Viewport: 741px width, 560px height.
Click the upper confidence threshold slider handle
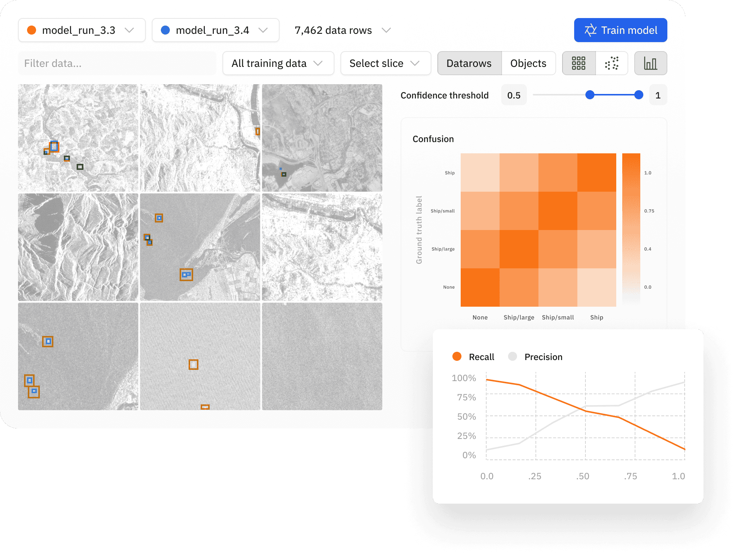(638, 95)
